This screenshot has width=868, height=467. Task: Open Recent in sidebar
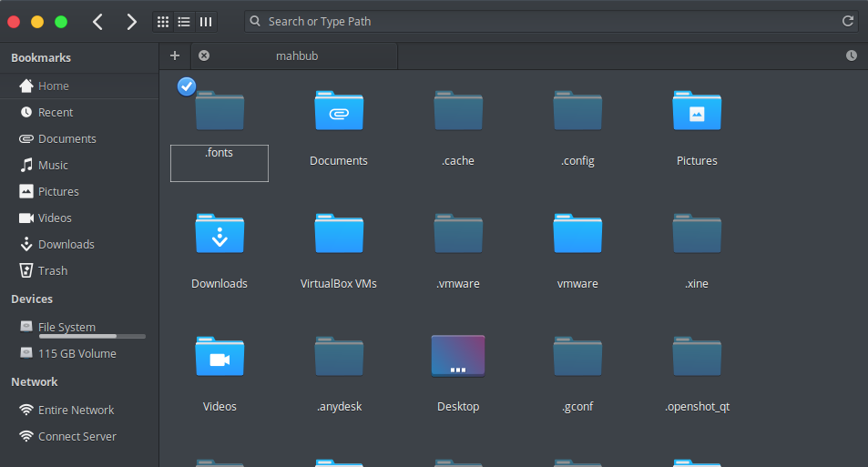[80, 112]
